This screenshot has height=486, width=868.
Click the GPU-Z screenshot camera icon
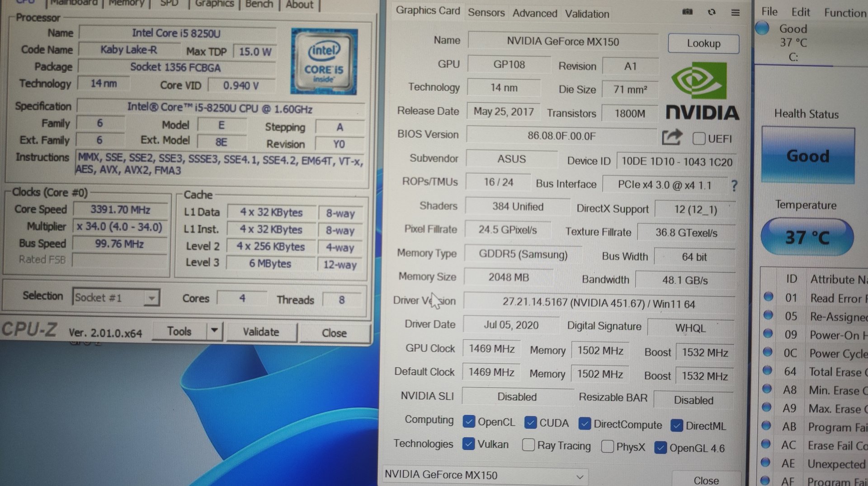click(x=687, y=12)
